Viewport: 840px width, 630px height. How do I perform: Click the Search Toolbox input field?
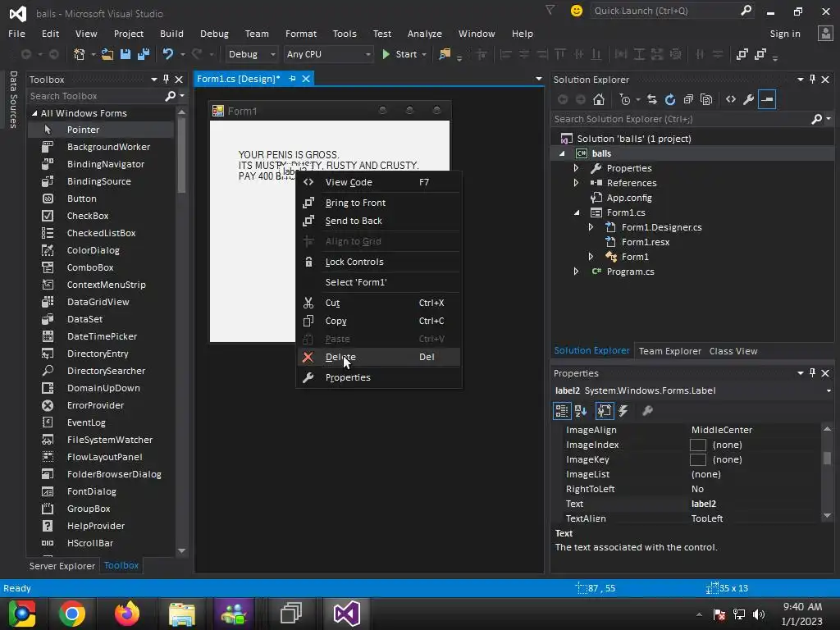pyautogui.click(x=95, y=96)
